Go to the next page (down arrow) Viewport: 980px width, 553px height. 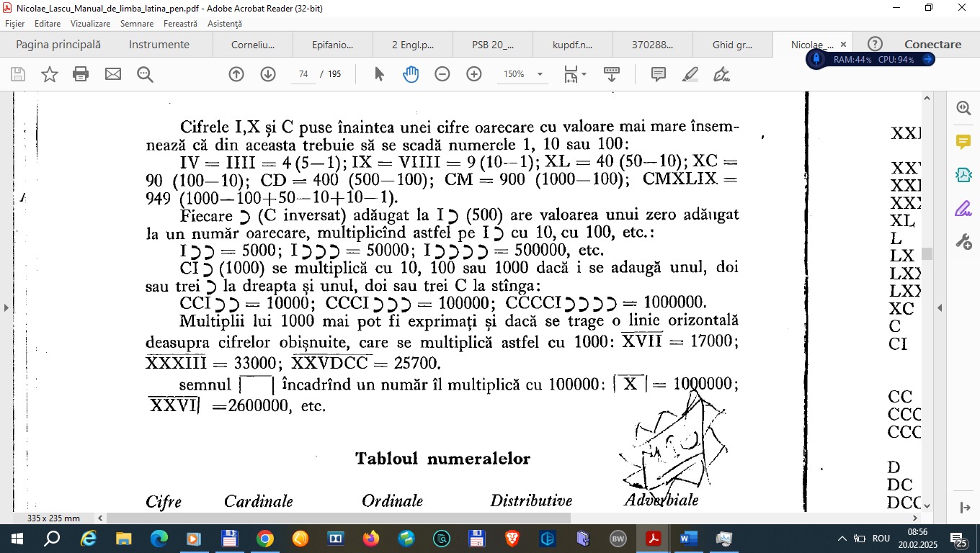268,74
